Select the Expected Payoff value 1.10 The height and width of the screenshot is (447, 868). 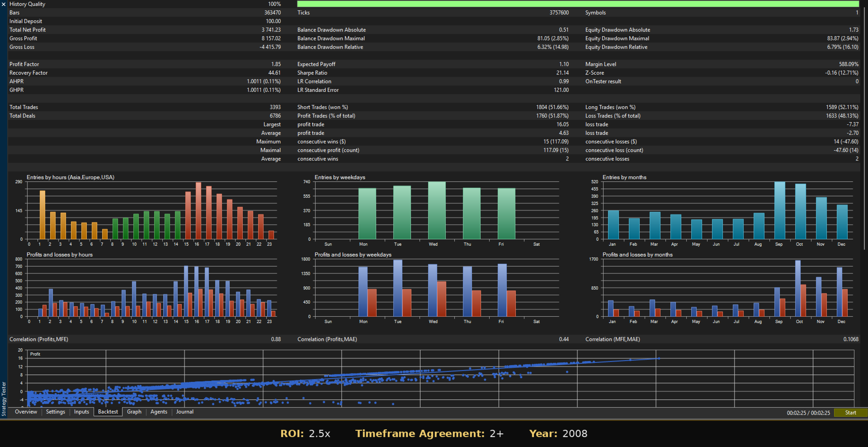click(x=564, y=64)
